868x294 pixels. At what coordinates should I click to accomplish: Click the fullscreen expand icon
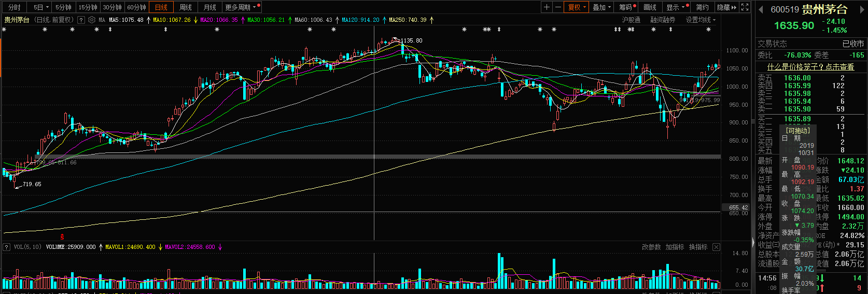point(745,7)
